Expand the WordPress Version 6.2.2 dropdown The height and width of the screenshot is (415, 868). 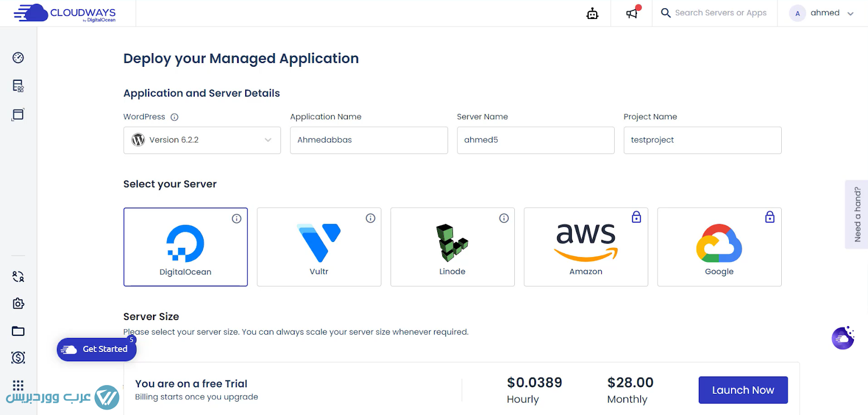coord(202,140)
